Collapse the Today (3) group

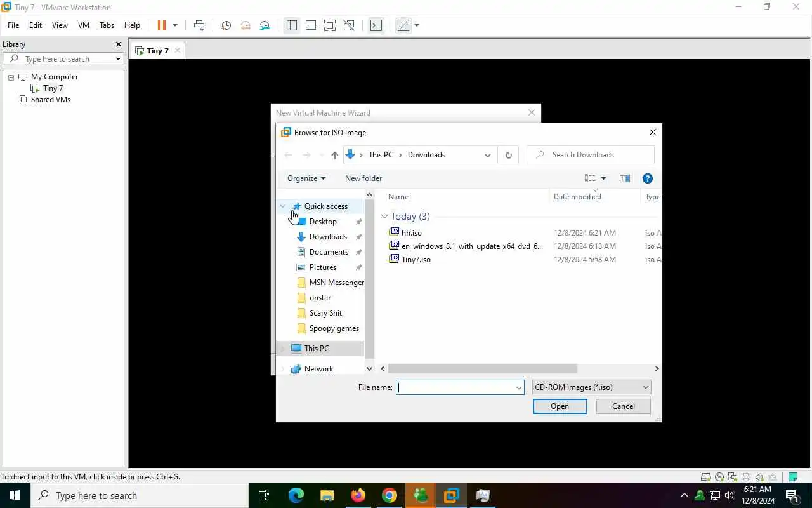pos(384,217)
